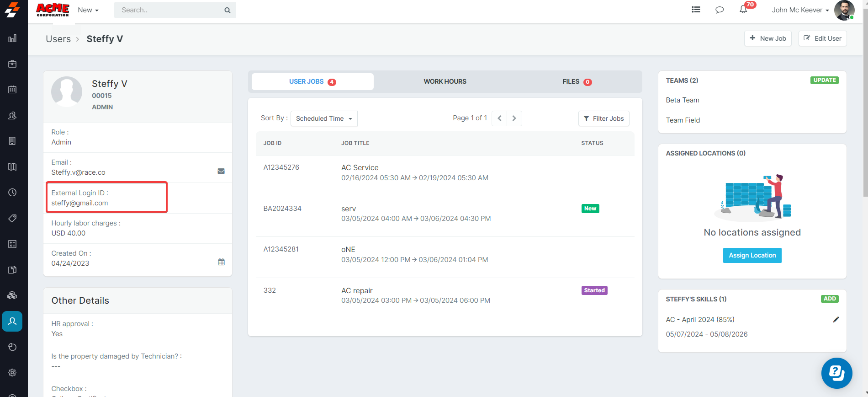Open the Scheduled Time sort dropdown
868x397 pixels.
click(x=324, y=118)
